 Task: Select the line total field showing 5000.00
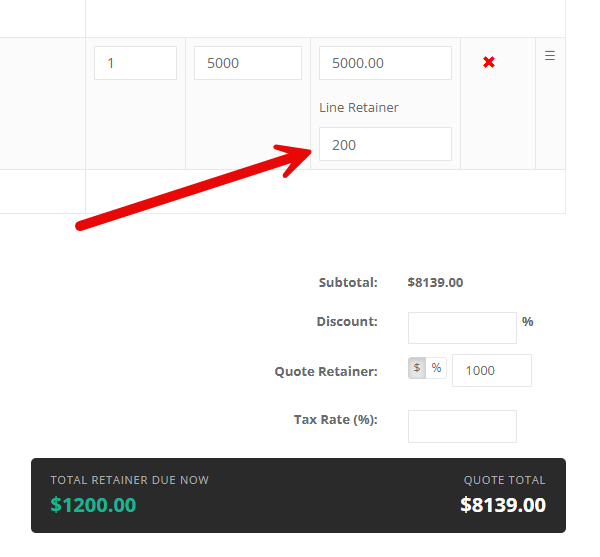tap(385, 63)
